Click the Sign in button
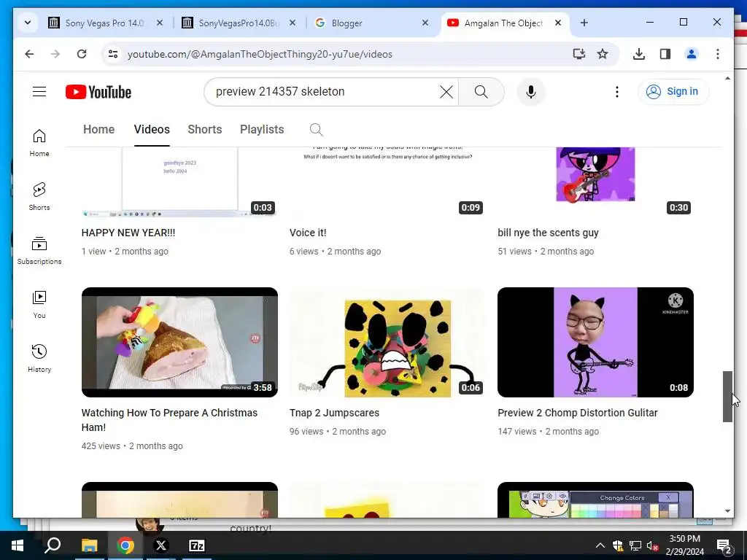 pyautogui.click(x=673, y=91)
